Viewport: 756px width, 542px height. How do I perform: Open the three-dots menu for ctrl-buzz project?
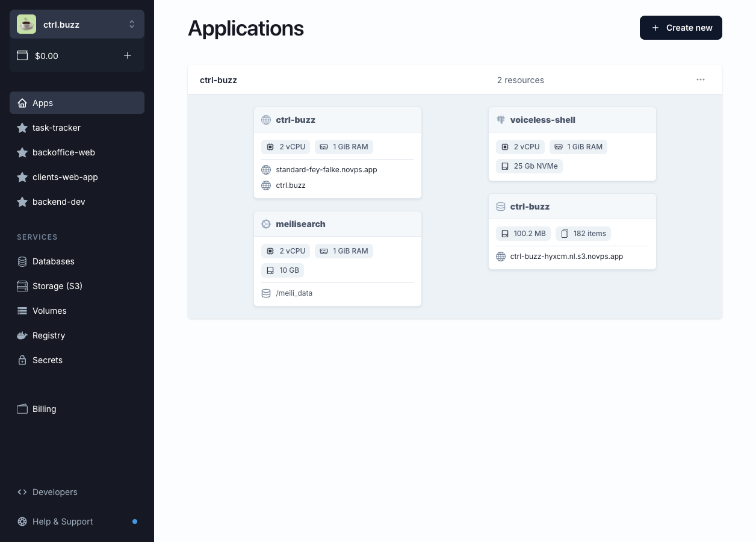[701, 79]
